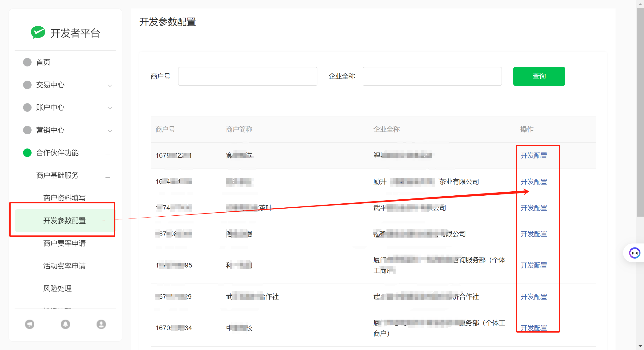Open the floating assistant chat bot icon
The image size is (644, 350).
point(634,253)
